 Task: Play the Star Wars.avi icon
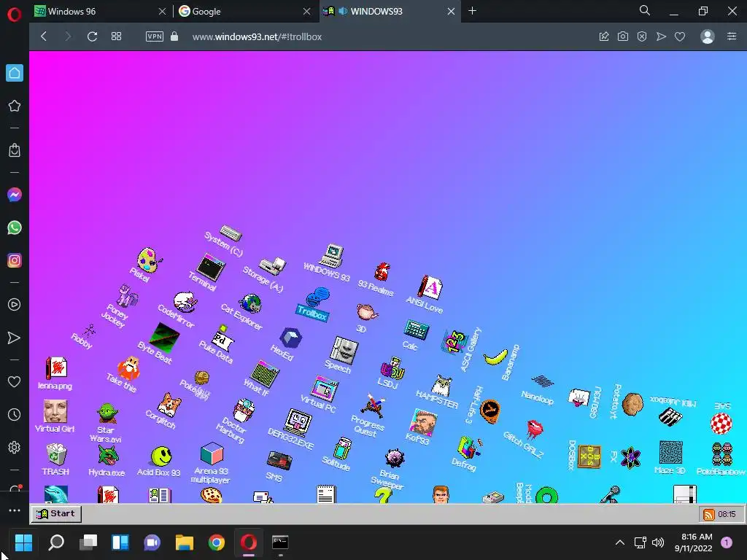click(107, 413)
